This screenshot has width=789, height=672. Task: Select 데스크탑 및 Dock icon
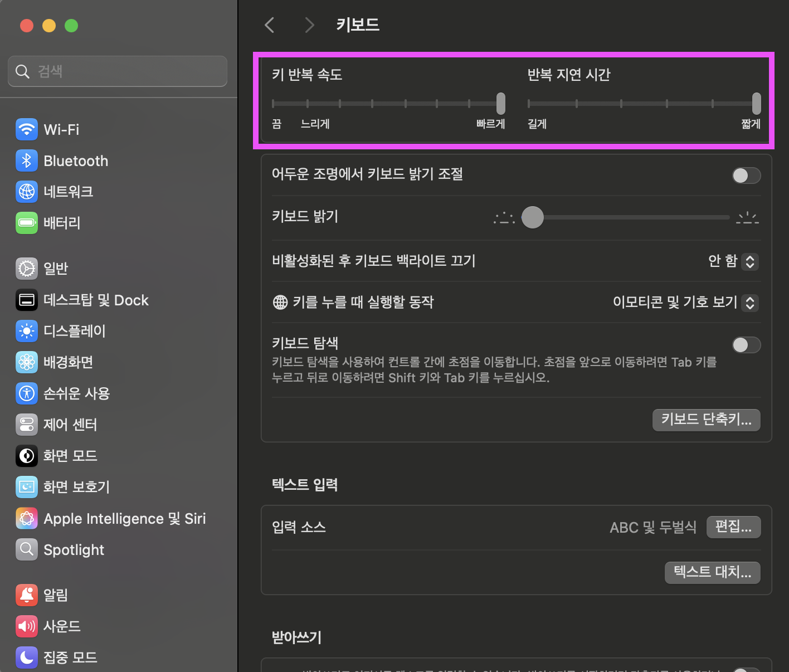pyautogui.click(x=27, y=300)
